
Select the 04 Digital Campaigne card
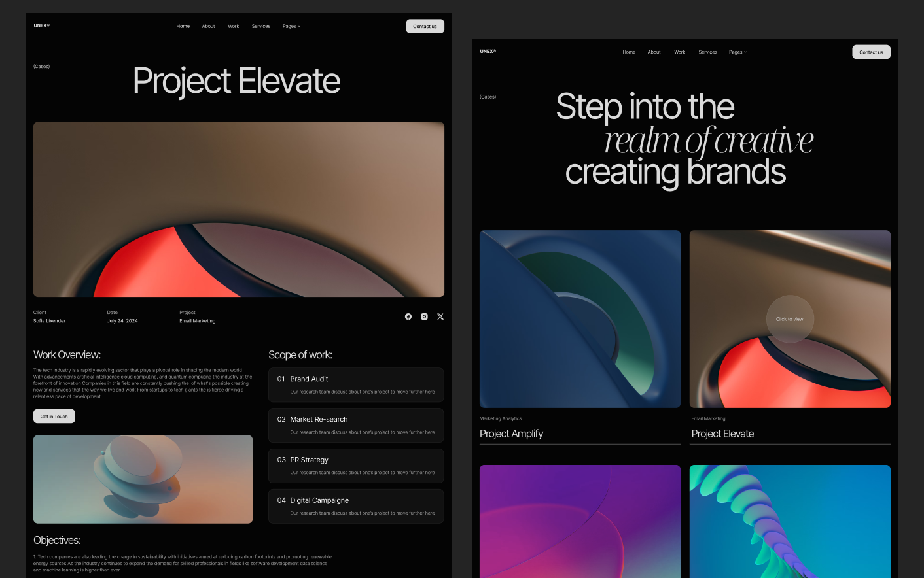tap(356, 506)
